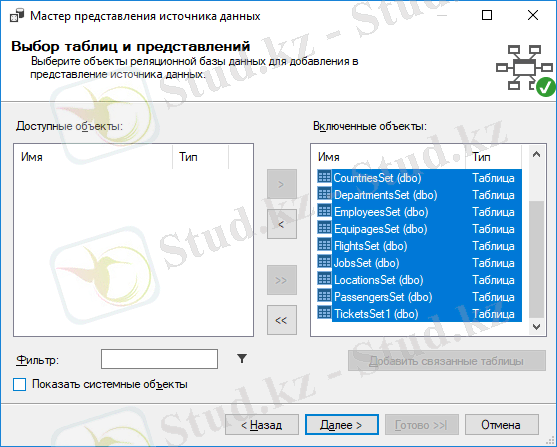
Task: Apply the filter using the funnel icon
Action: [242, 359]
